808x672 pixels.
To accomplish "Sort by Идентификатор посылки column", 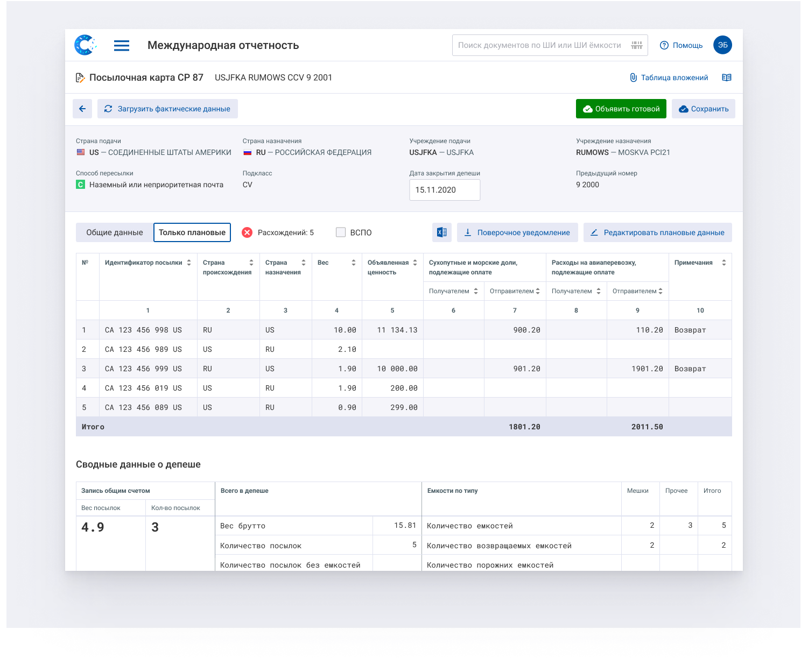I will coord(189,263).
